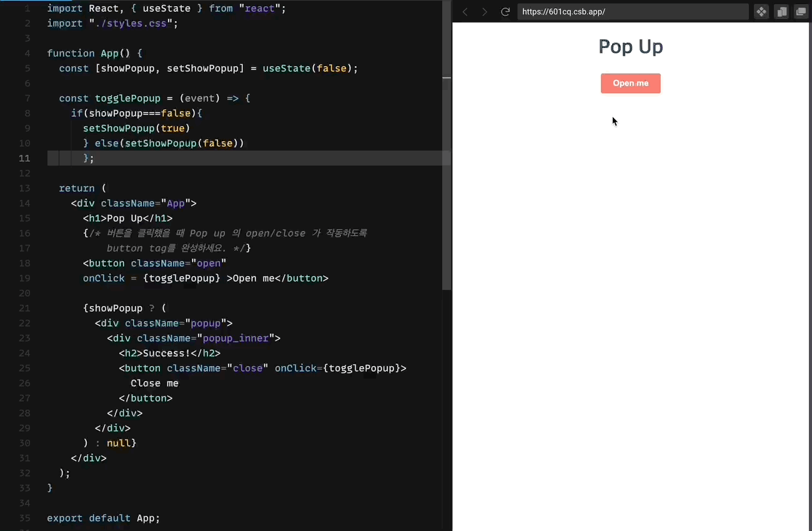Click className="popup_inner" div on line 23
Viewport: 812px width, 531px height.
coord(194,338)
